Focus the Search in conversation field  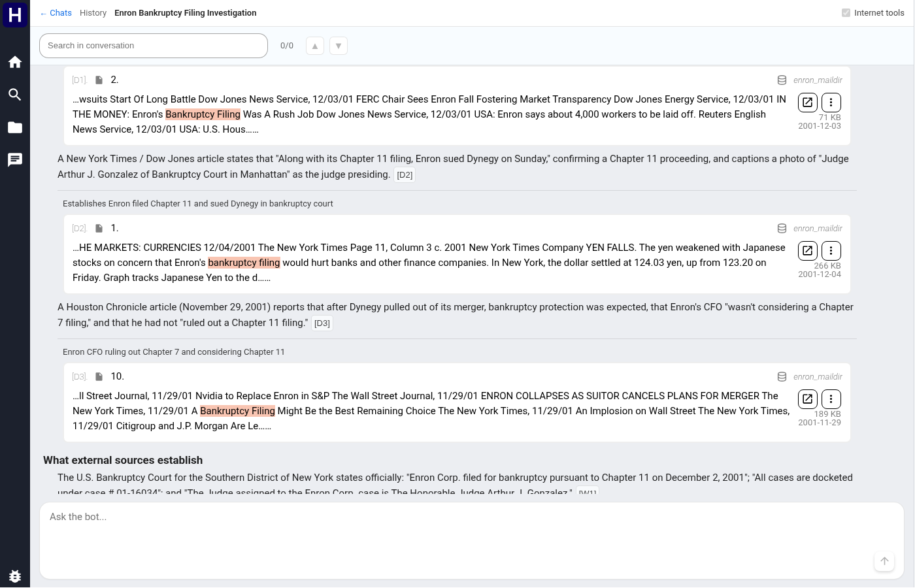[154, 46]
